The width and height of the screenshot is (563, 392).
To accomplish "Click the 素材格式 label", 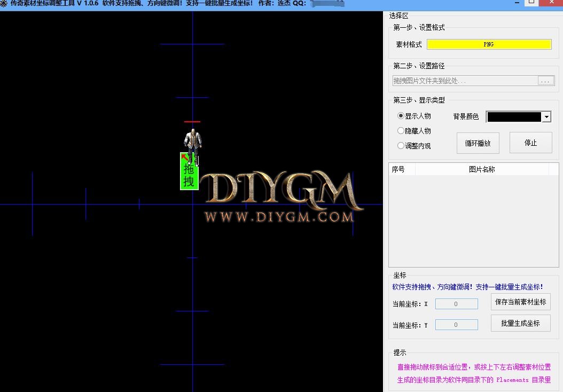I will pyautogui.click(x=409, y=44).
